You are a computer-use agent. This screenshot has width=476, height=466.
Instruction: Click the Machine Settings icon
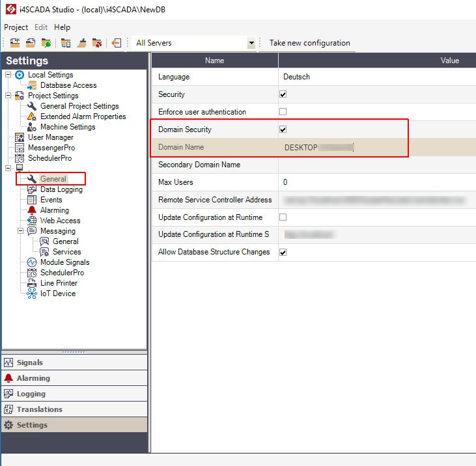click(32, 127)
